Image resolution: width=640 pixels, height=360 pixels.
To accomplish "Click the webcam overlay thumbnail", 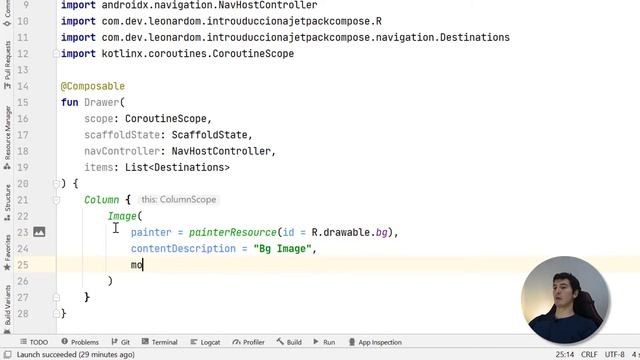I will click(565, 300).
